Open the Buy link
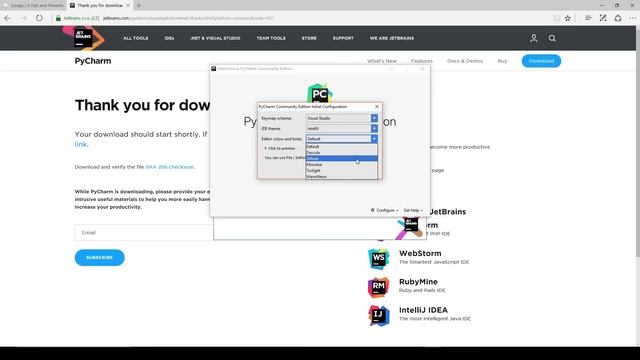Viewport: 640px width, 360px height. [502, 61]
